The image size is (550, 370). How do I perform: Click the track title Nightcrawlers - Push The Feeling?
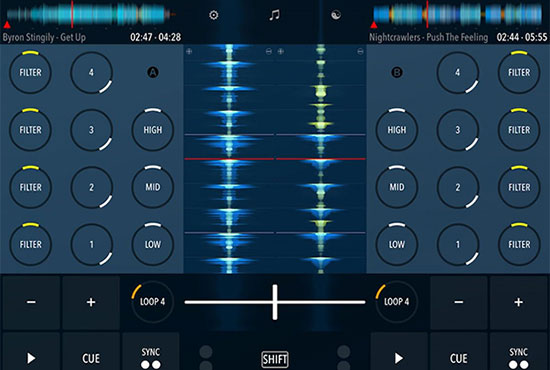(428, 37)
